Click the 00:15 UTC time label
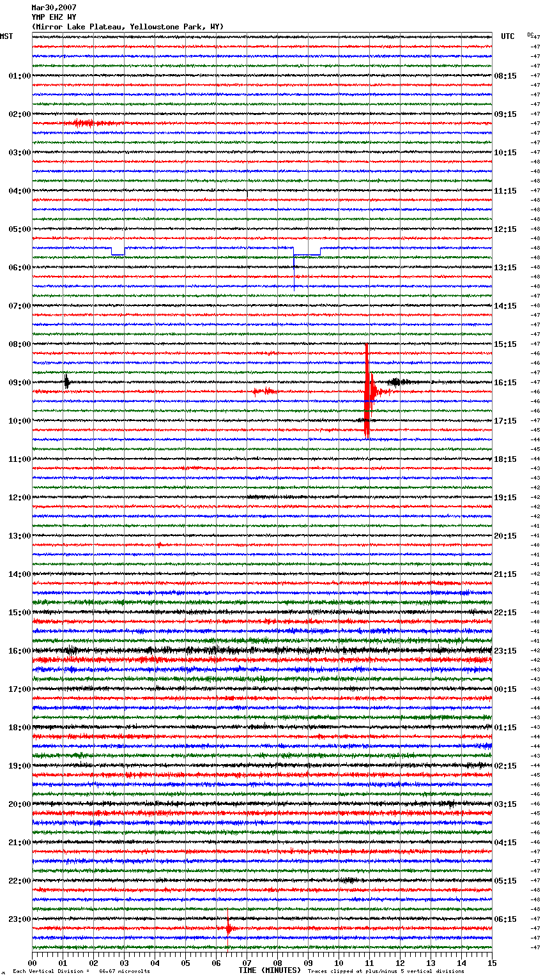Viewport: 543px width, 980px height. 505,689
